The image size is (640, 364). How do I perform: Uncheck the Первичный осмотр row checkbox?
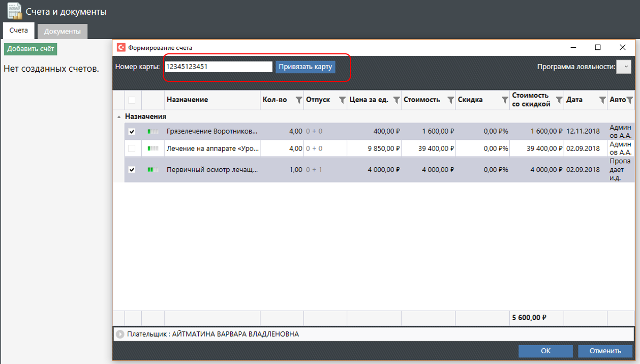(132, 170)
